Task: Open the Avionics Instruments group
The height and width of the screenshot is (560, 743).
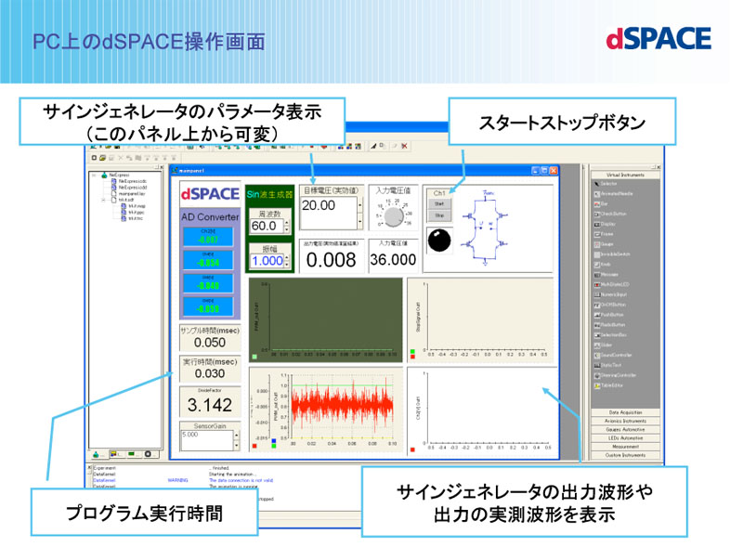Action: (x=625, y=422)
